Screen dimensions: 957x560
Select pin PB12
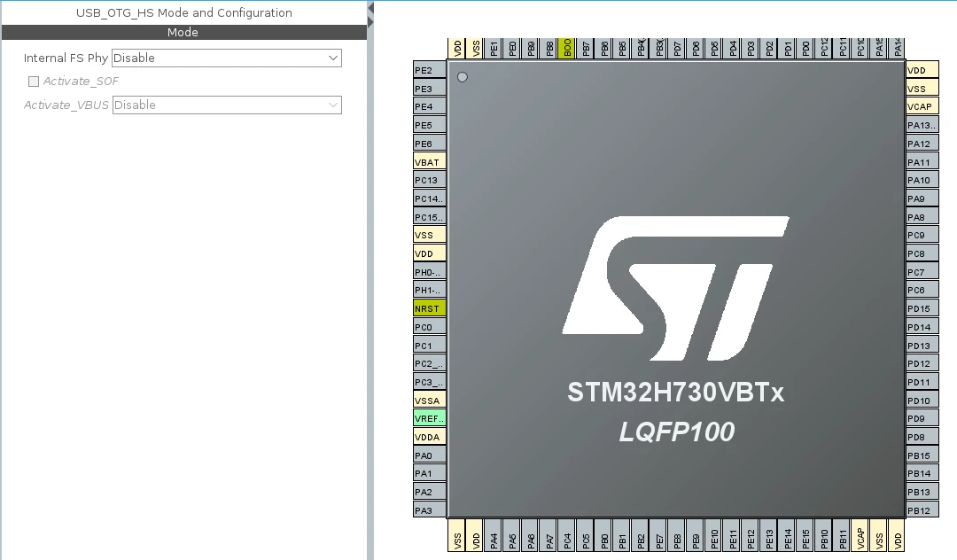[x=922, y=510]
